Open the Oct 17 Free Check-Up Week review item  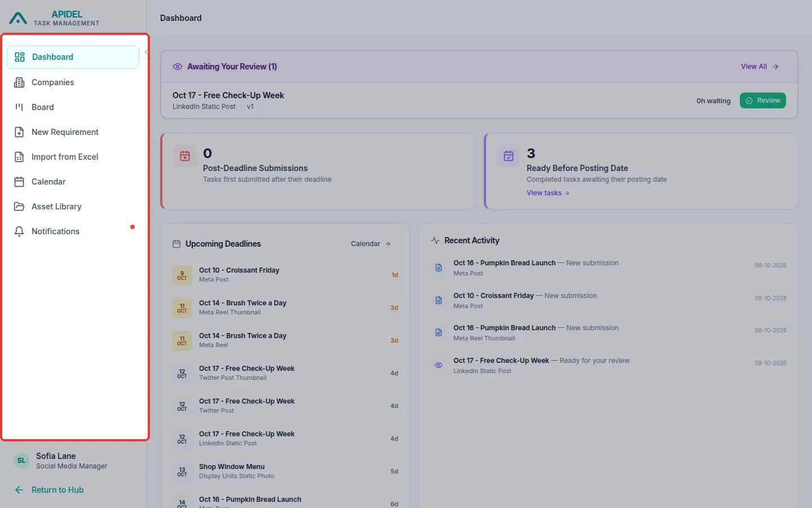(479, 100)
